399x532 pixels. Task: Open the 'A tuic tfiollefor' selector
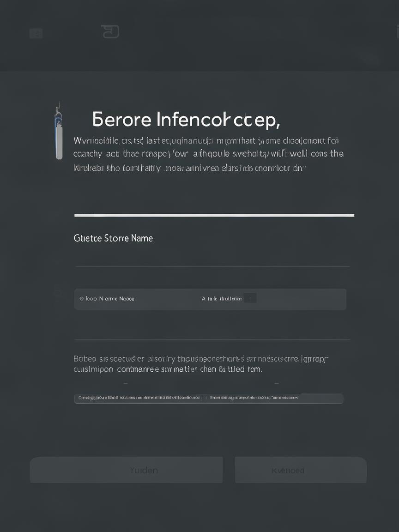tap(222, 299)
